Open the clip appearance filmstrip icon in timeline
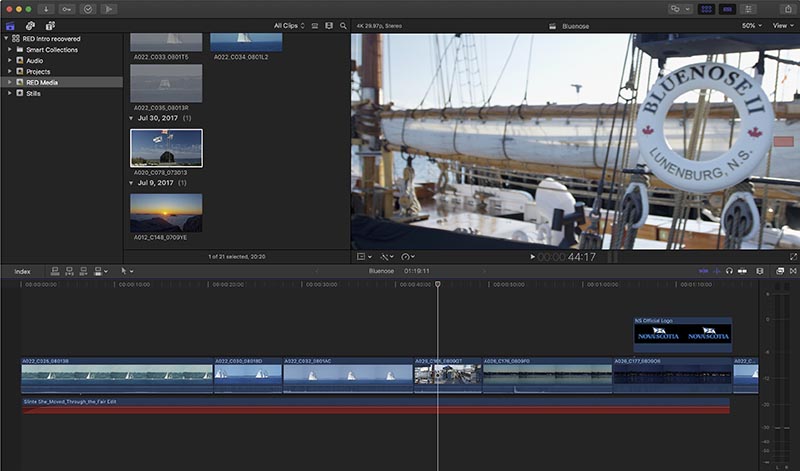800x471 pixels. click(x=760, y=271)
